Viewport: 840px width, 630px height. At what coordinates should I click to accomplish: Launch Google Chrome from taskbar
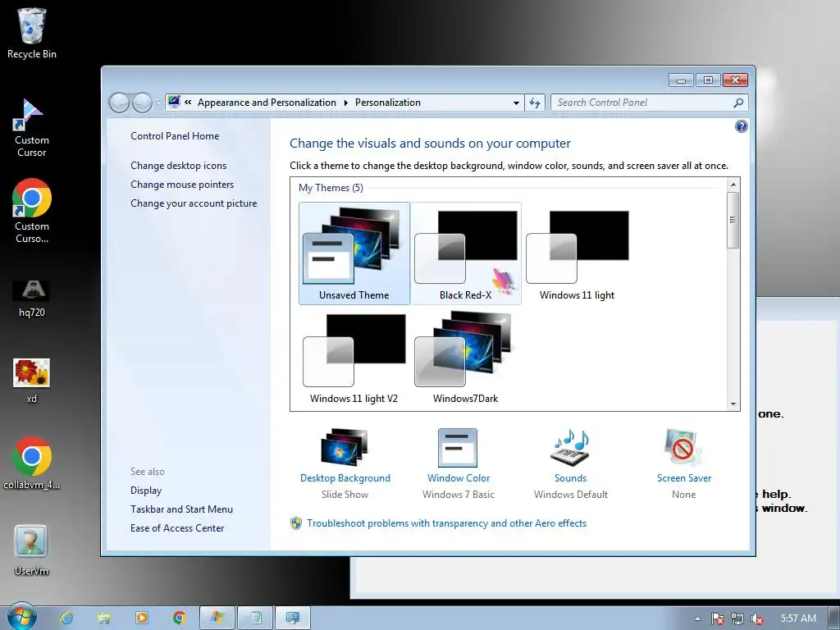click(x=180, y=618)
